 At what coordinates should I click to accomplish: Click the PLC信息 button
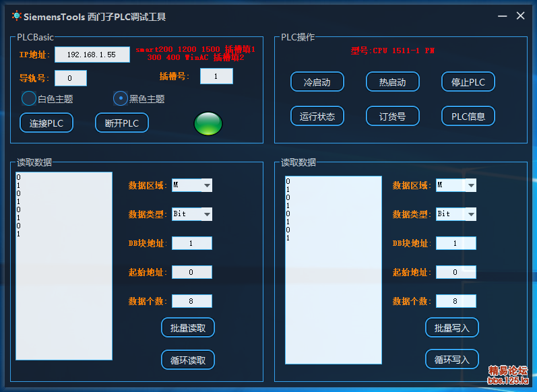click(468, 116)
